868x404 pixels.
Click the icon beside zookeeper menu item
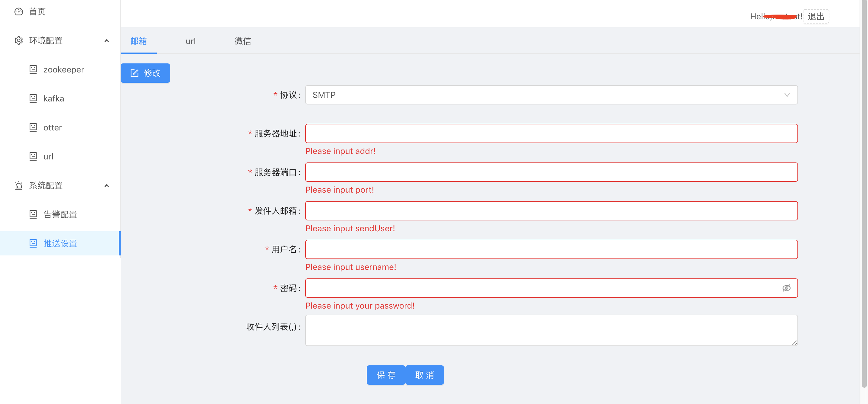(33, 69)
